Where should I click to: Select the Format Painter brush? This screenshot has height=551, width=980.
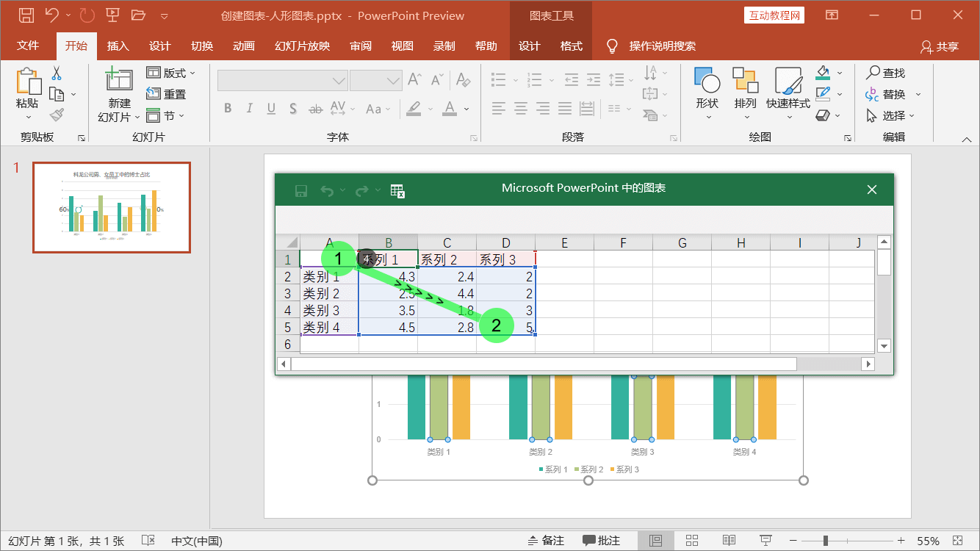[x=57, y=115]
